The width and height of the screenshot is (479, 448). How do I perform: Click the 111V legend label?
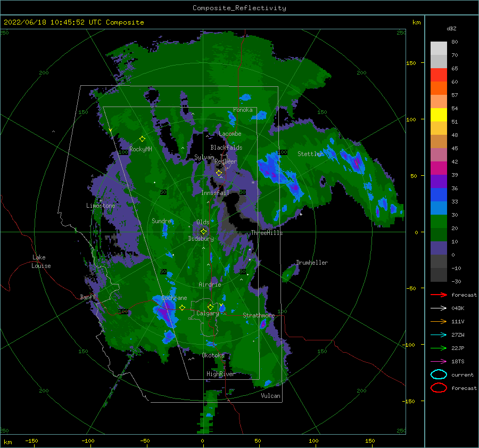(x=458, y=321)
